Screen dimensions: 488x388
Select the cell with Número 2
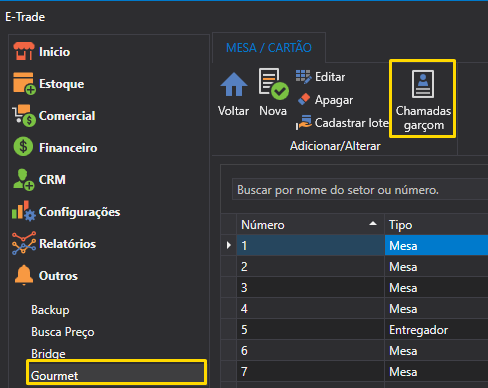310,266
